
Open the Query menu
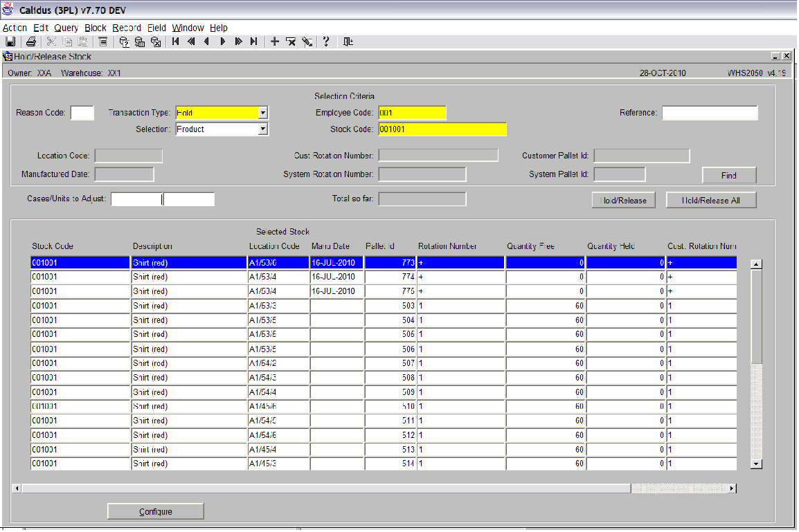point(66,28)
